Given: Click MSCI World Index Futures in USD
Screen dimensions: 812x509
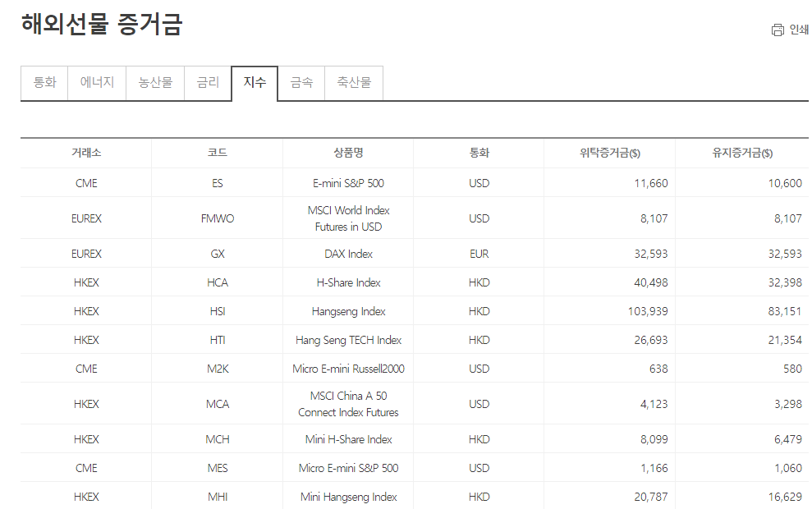Looking at the screenshot, I should 348,218.
